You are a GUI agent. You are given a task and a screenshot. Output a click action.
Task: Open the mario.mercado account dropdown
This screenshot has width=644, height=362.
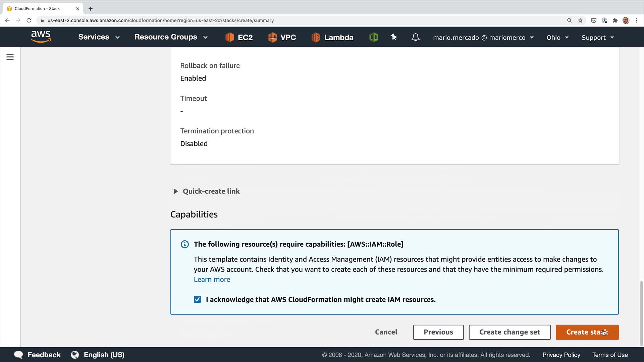483,38
